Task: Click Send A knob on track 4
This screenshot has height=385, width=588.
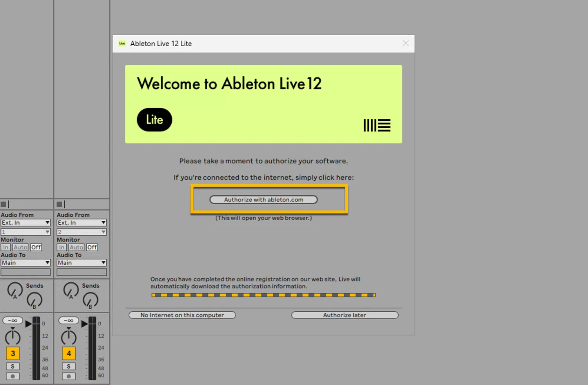Action: pos(71,290)
